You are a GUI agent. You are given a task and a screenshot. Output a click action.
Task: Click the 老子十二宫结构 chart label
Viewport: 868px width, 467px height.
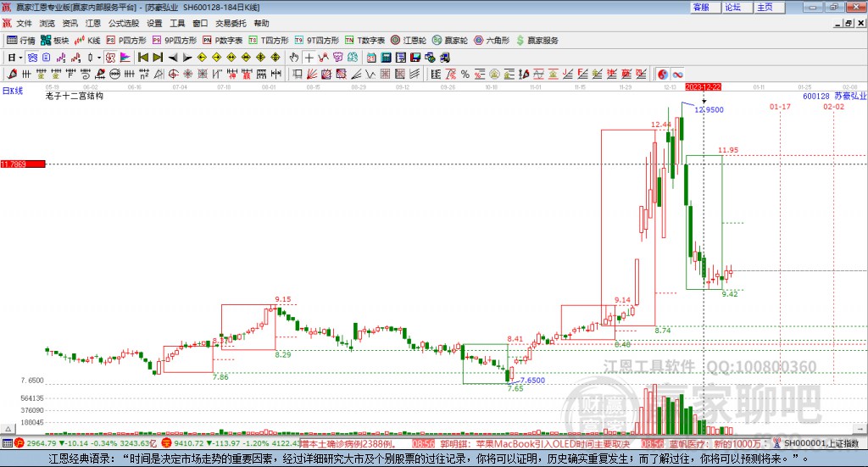click(75, 96)
